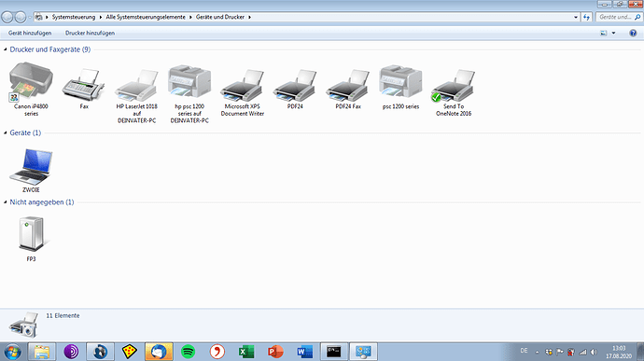Go back with the Back arrow button
The image size is (644, 361).
(x=7, y=17)
